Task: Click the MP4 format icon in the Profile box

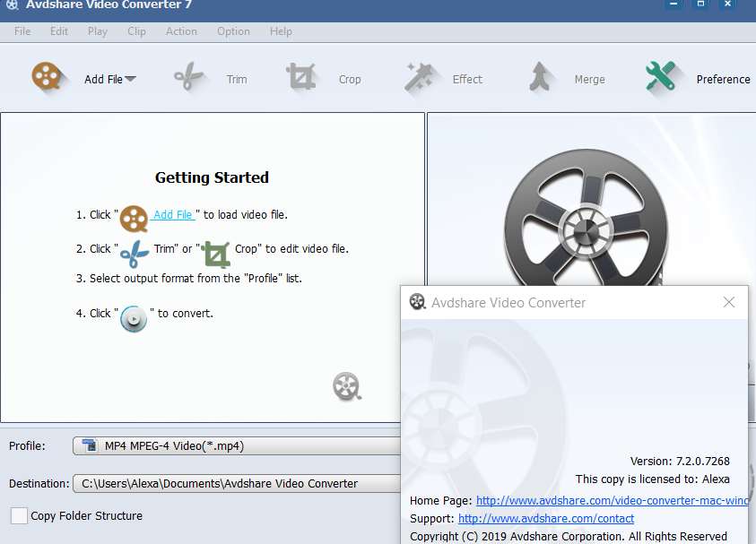Action: (90, 445)
